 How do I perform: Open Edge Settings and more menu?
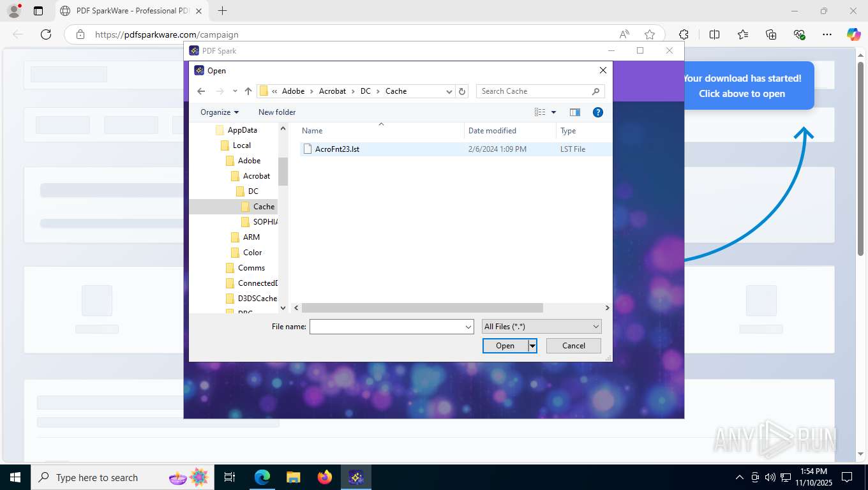(827, 34)
